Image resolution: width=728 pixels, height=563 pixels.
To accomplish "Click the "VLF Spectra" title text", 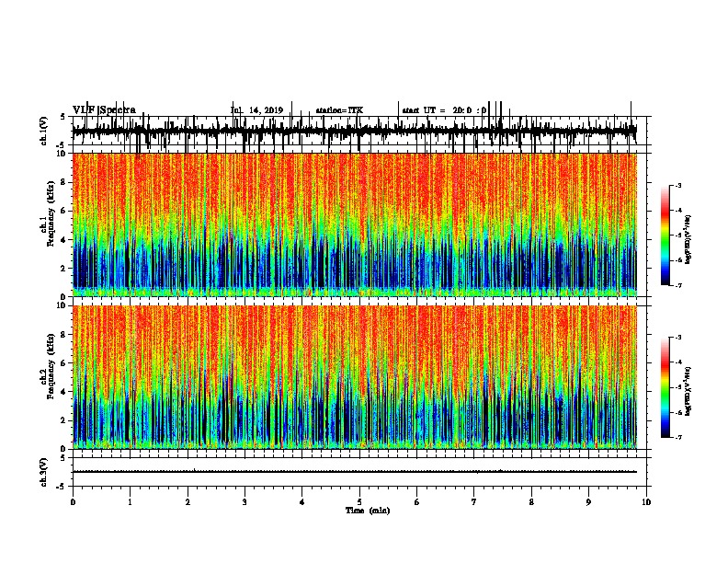I will pos(104,109).
